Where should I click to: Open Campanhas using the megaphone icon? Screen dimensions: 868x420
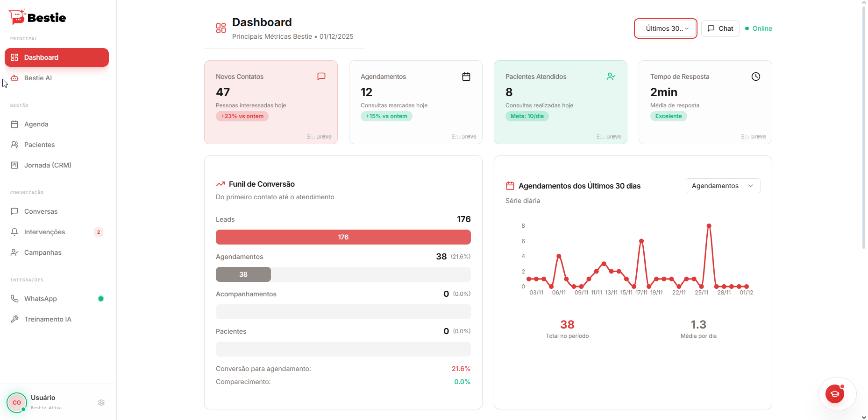coord(14,252)
